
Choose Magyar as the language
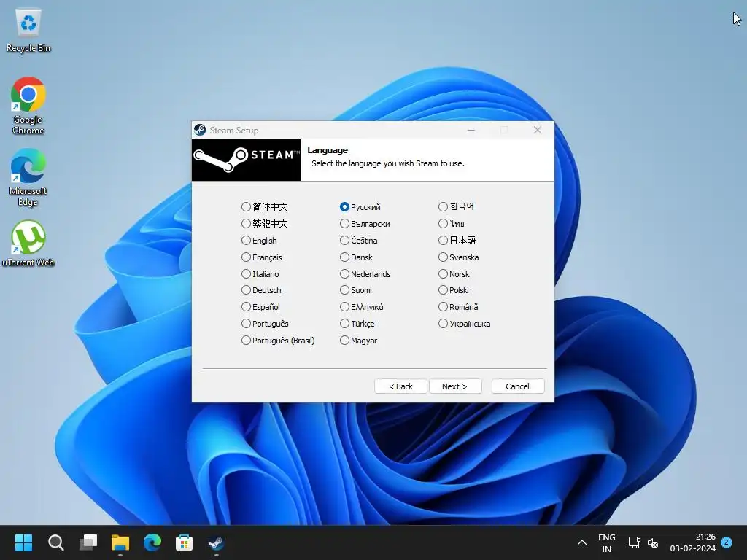tap(359, 341)
